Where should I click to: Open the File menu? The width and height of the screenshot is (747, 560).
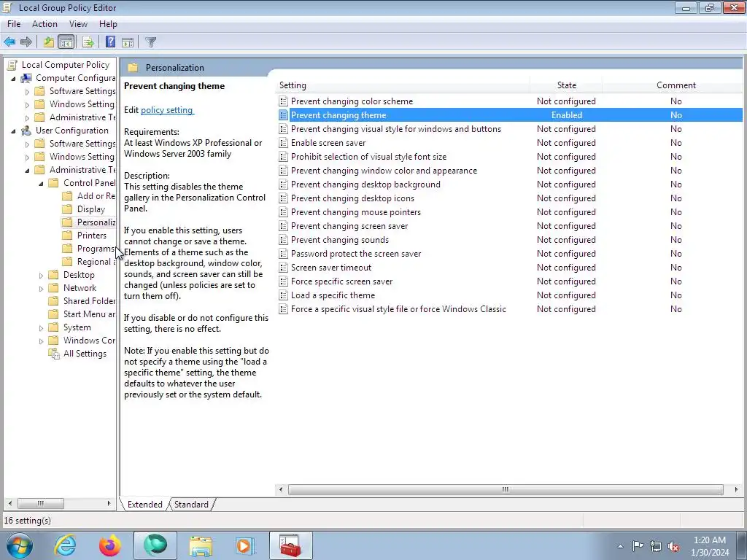[x=14, y=24]
